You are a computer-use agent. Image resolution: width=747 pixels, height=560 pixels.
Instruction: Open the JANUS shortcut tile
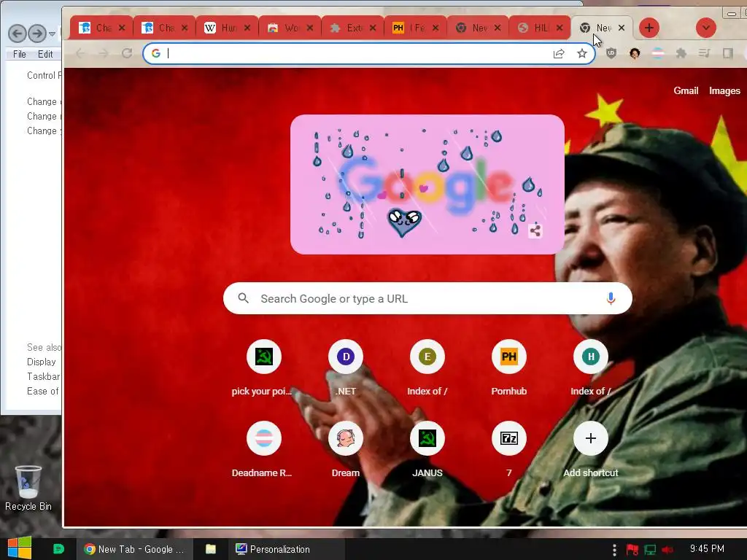(x=427, y=438)
